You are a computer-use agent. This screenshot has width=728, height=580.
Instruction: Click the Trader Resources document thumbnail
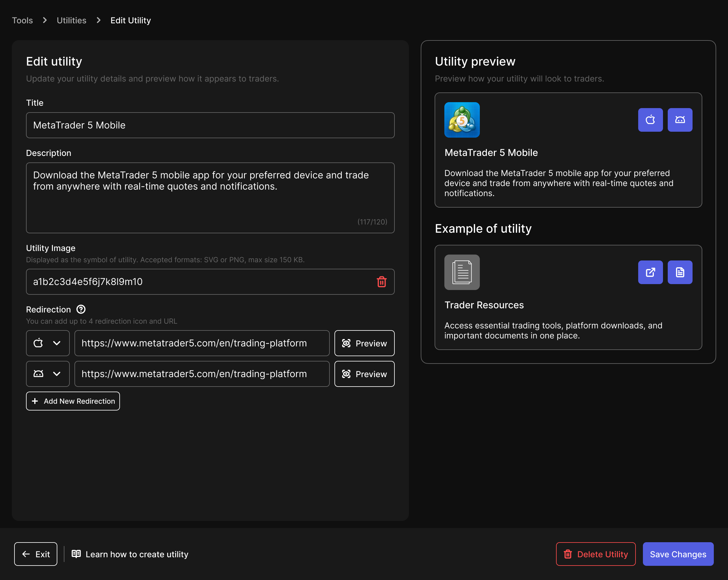pyautogui.click(x=461, y=272)
